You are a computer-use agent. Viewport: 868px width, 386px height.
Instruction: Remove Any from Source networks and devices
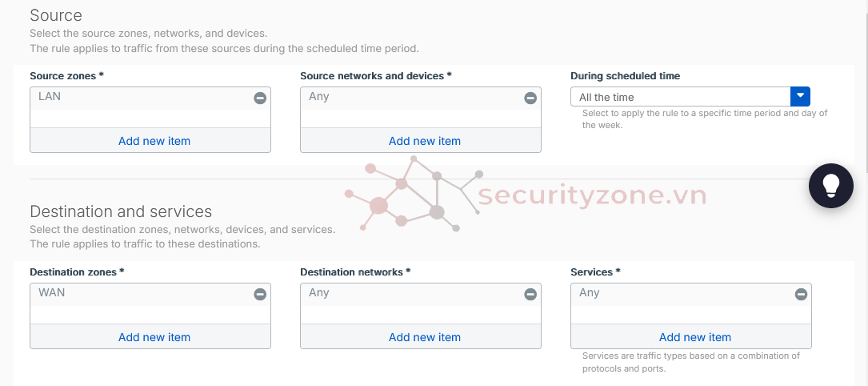(530, 98)
